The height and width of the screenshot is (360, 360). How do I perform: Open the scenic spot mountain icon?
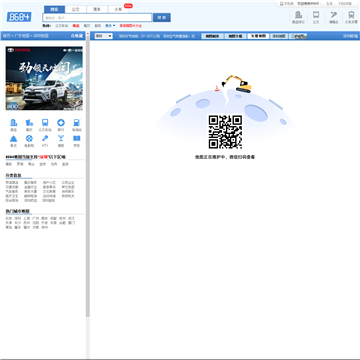(13, 138)
